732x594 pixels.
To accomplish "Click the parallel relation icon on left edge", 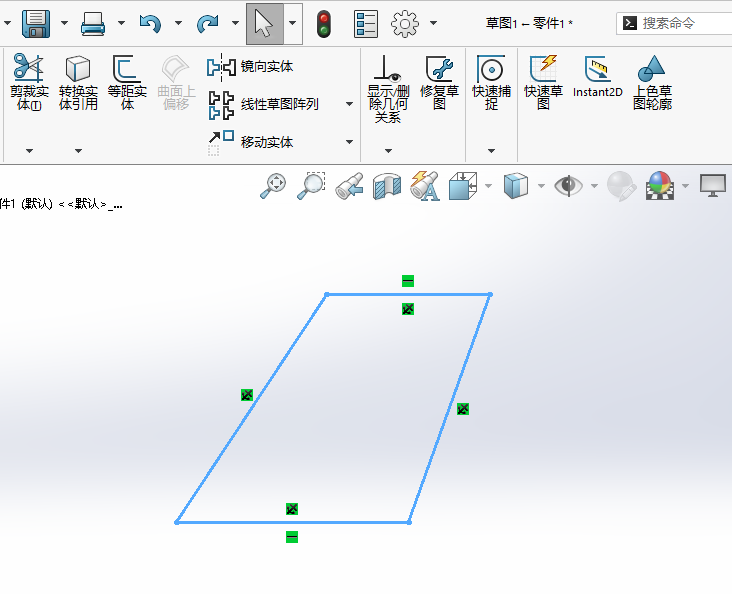I will [247, 395].
